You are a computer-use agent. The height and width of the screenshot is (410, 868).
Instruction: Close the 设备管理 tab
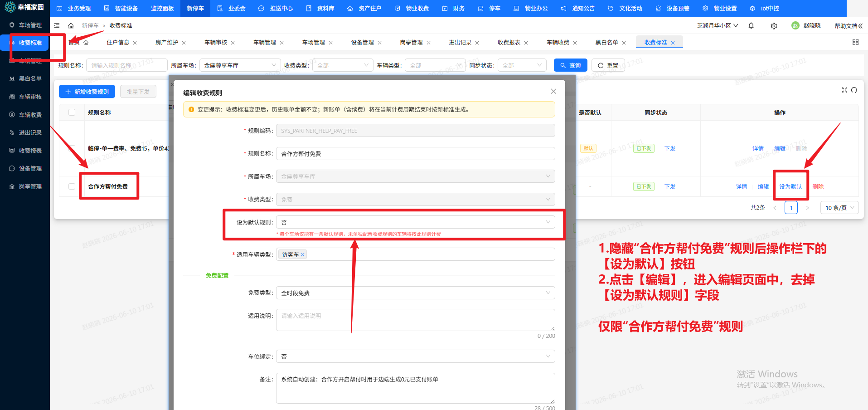coord(380,43)
